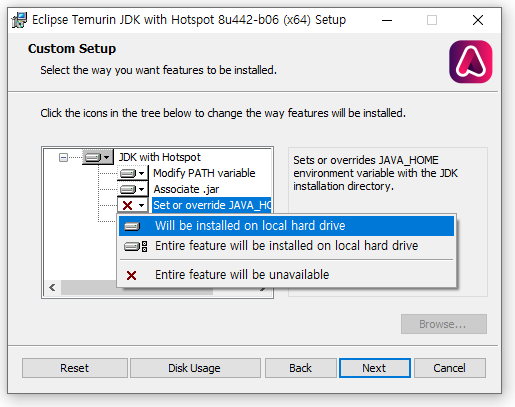
Task: Collapse the JDK with Hotspot tree node
Action: (x=63, y=157)
